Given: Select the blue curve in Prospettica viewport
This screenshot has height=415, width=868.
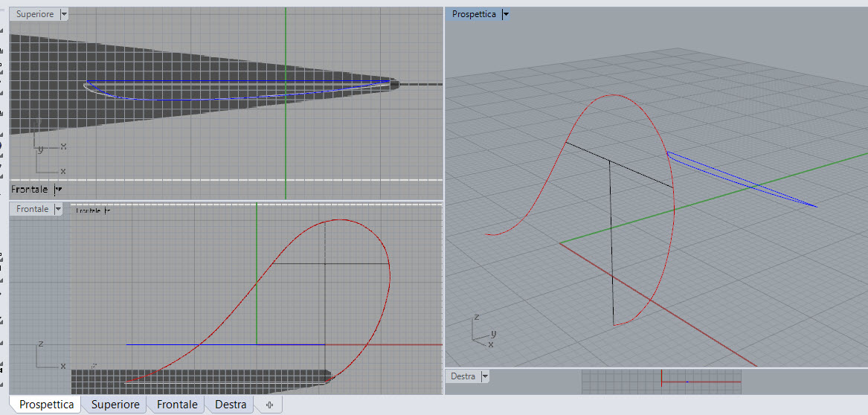Looking at the screenshot, I should pyautogui.click(x=744, y=178).
